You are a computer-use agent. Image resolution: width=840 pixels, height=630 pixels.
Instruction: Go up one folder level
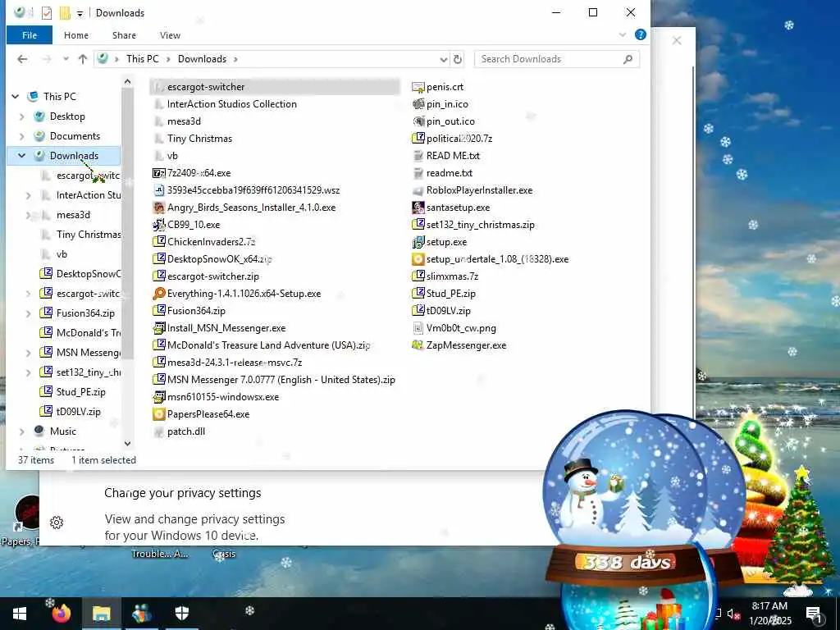83,59
